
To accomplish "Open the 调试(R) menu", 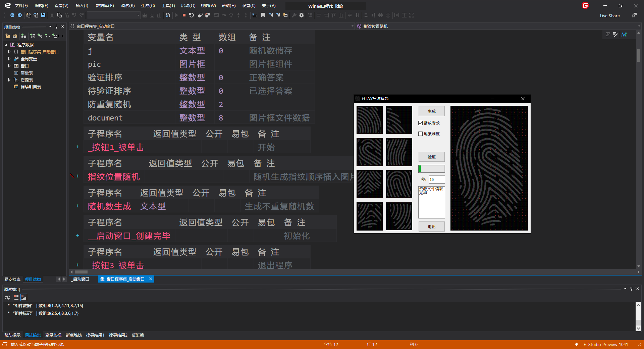I will [128, 6].
